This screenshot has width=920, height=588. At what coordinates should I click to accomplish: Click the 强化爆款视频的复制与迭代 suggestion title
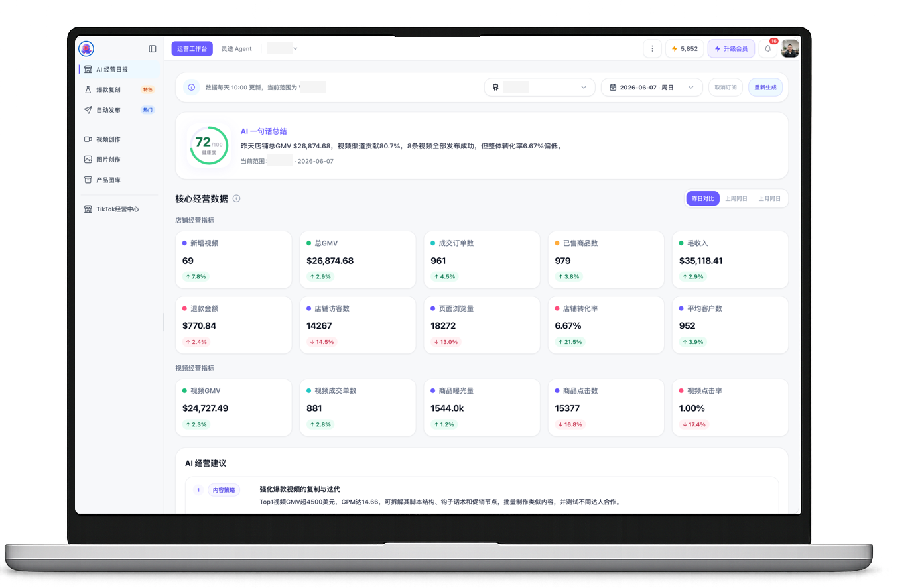pos(300,489)
